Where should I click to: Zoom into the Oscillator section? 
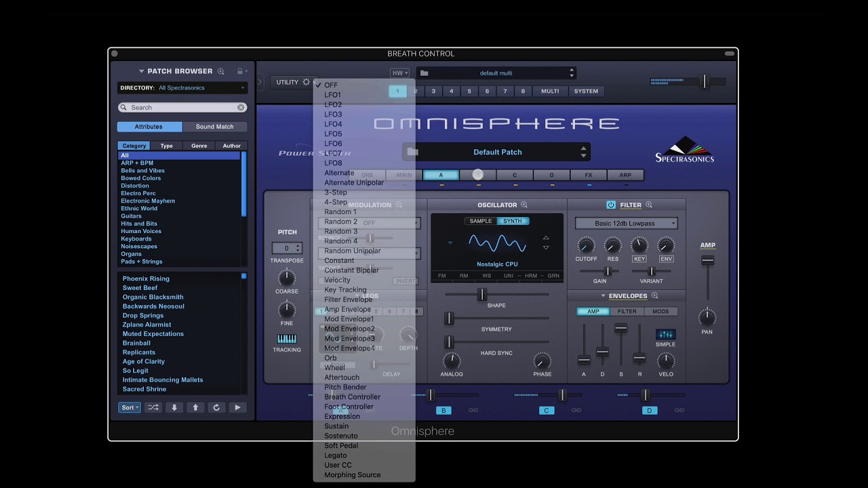(x=524, y=205)
